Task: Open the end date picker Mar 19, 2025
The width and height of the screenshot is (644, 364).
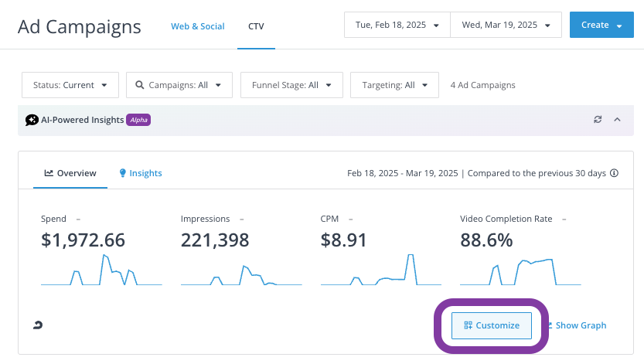Action: [506, 25]
